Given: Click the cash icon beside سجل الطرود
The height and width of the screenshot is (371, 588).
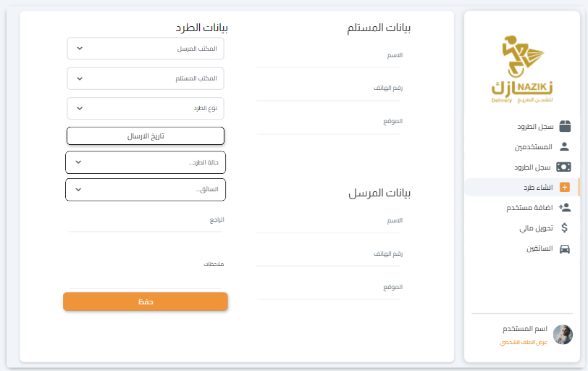Looking at the screenshot, I should pos(564,167).
